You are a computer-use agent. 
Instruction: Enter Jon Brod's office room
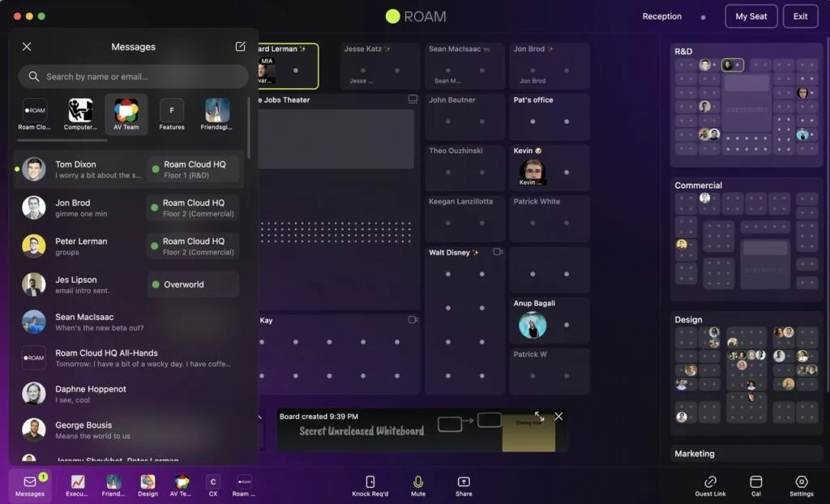pos(550,66)
